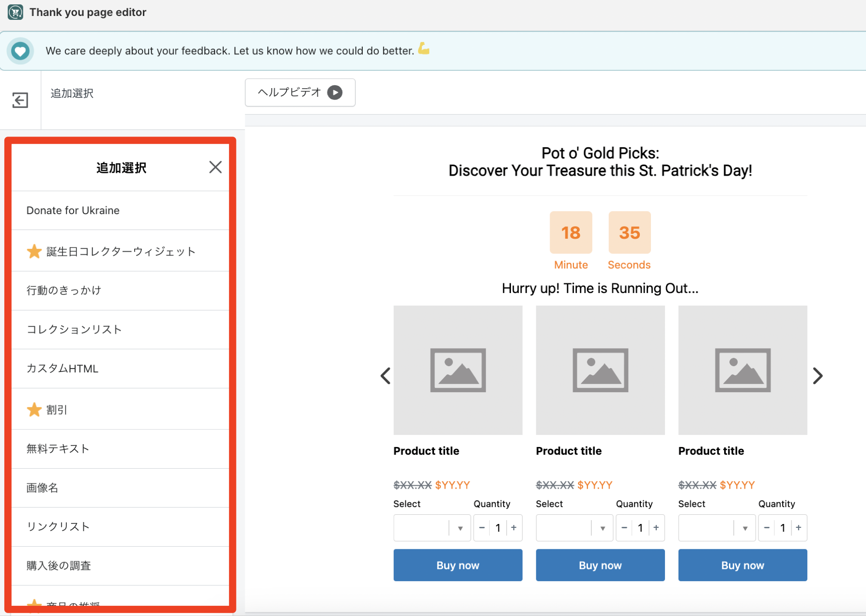This screenshot has height=616, width=866.
Task: Click the back arrow to exit editor
Action: [20, 100]
